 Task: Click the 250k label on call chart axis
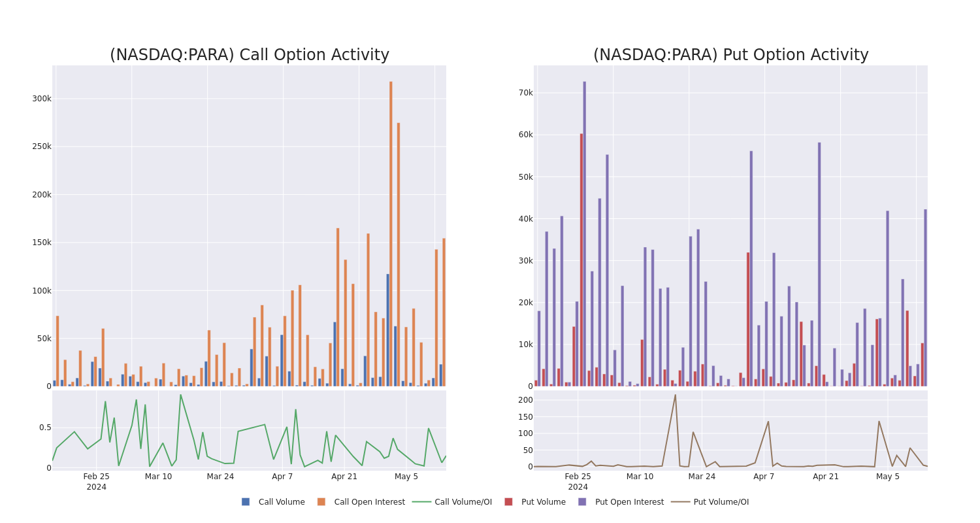(42, 146)
